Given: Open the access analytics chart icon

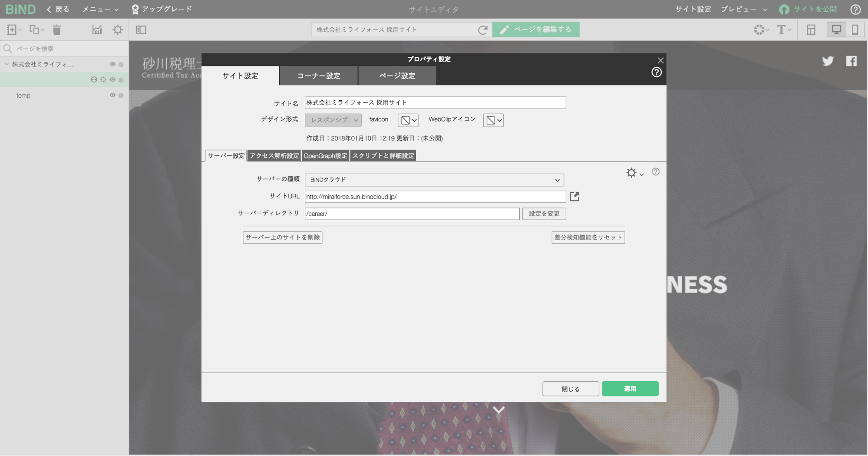Looking at the screenshot, I should pos(97,30).
